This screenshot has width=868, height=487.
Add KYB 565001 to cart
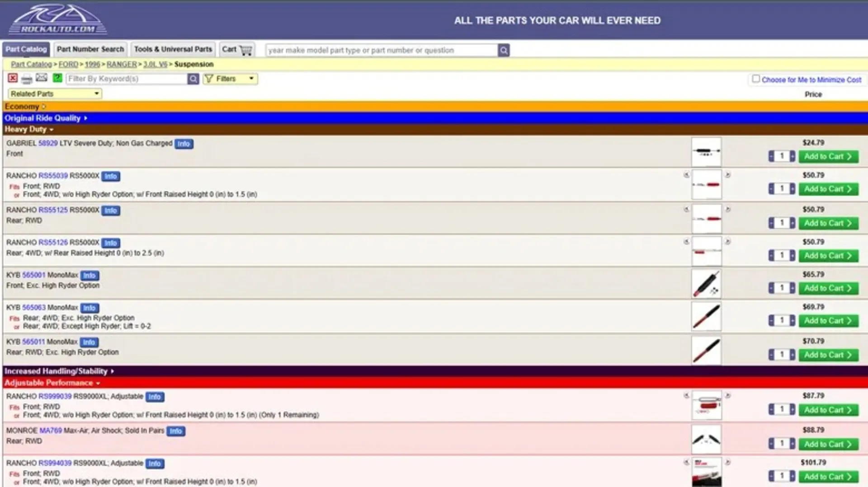coord(828,288)
